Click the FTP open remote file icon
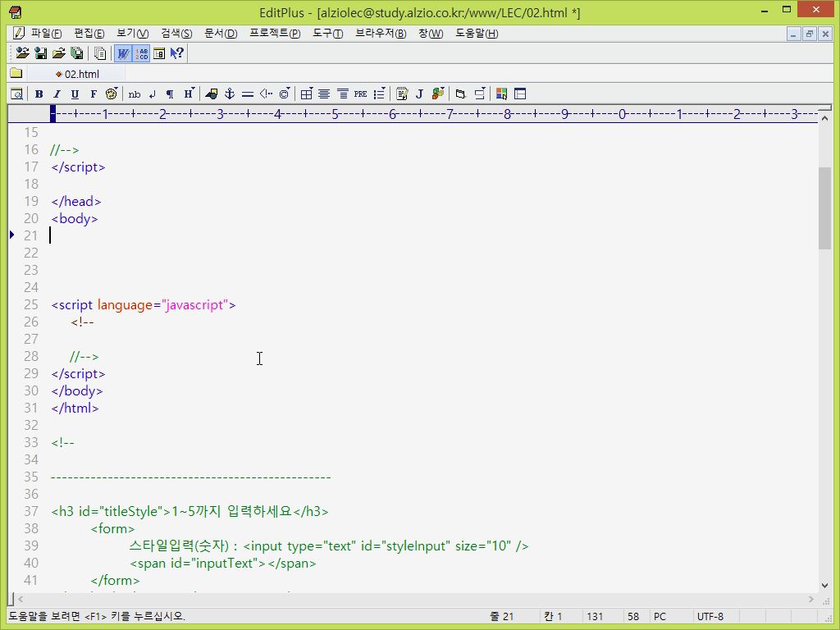Image resolution: width=840 pixels, height=630 pixels. tap(22, 53)
